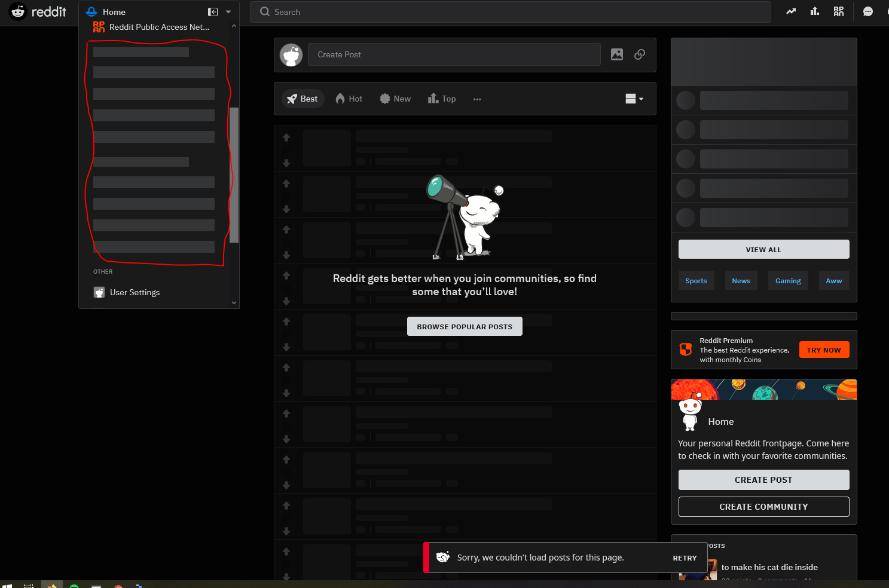The image size is (889, 588).
Task: Sort the feed by New
Action: point(395,99)
